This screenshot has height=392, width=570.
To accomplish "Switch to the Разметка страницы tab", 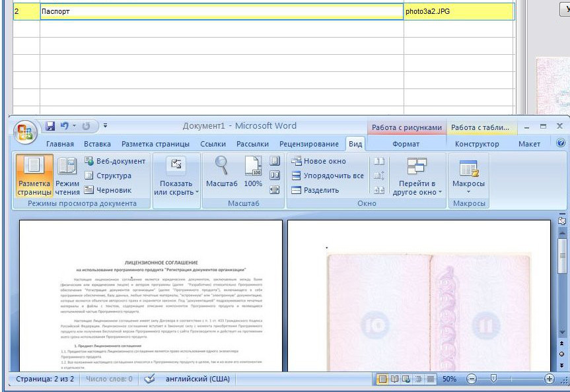I will tap(155, 144).
